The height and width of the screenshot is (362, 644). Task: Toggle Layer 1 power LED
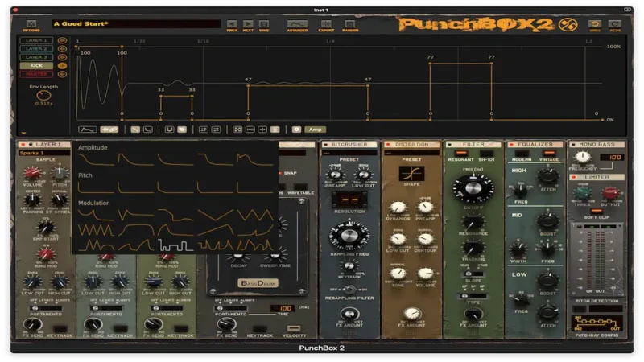pyautogui.click(x=23, y=145)
